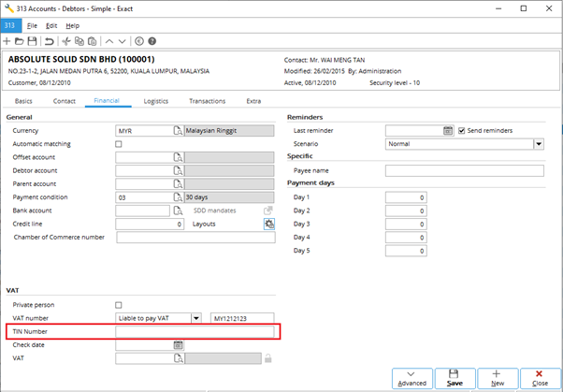Go to next record with down arrow
Image resolution: width=563 pixels, height=392 pixels.
(x=123, y=42)
